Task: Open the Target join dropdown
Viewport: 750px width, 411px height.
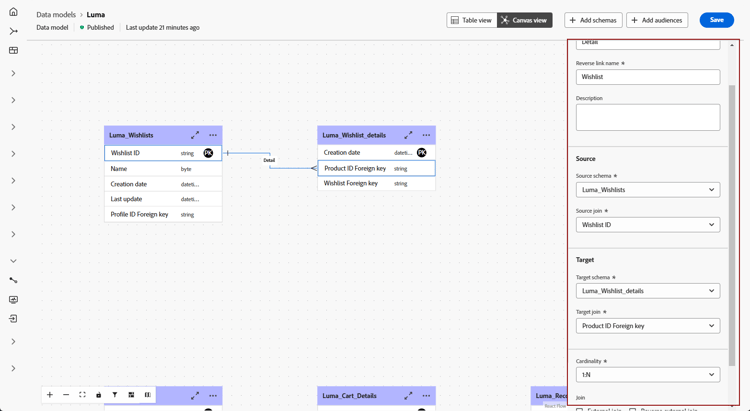Action: 648,326
